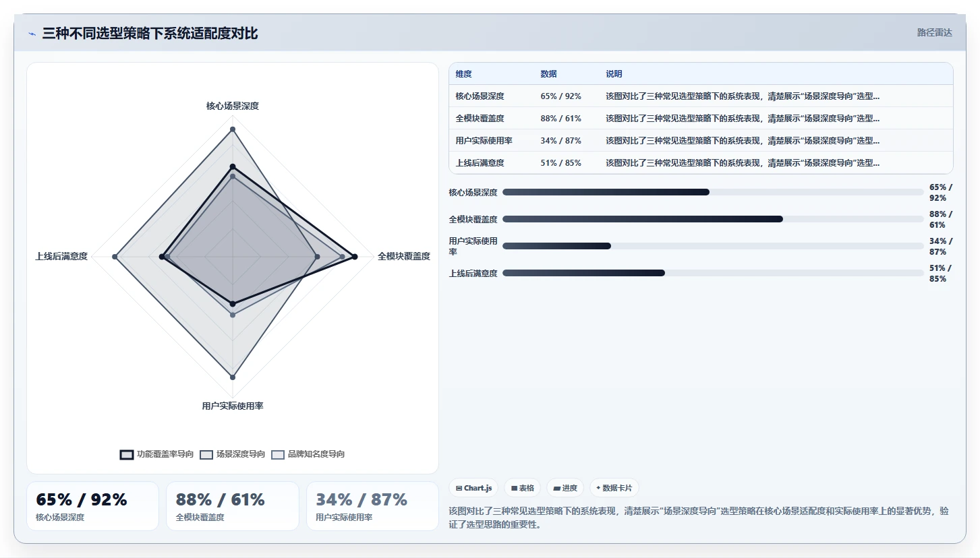Image resolution: width=980 pixels, height=558 pixels.
Task: Select the 全模块覆盖盖度 row name in the table
Action: pyautogui.click(x=480, y=119)
